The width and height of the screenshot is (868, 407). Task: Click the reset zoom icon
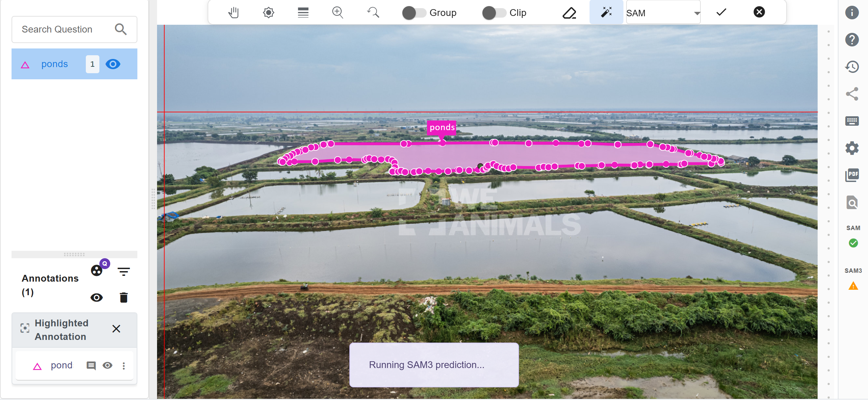(373, 13)
